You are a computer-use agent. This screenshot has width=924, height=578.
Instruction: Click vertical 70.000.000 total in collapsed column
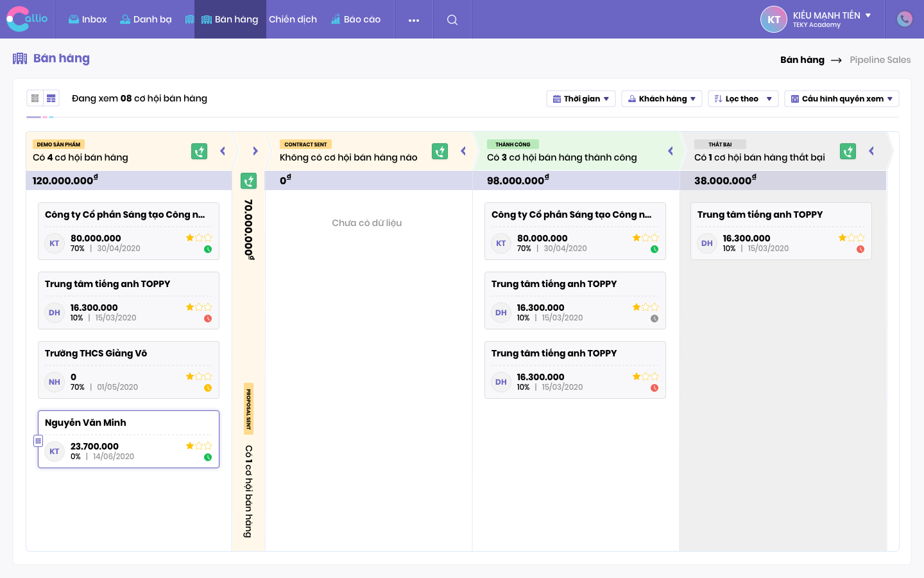pyautogui.click(x=249, y=229)
